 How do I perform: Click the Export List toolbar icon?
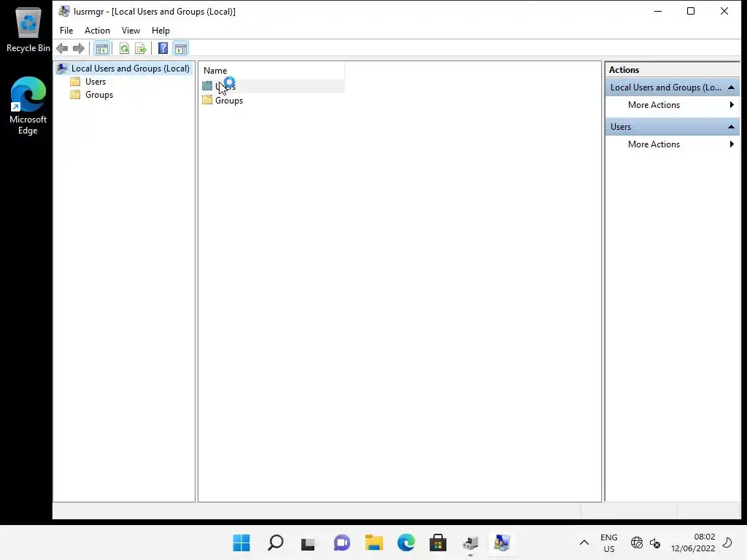click(141, 48)
